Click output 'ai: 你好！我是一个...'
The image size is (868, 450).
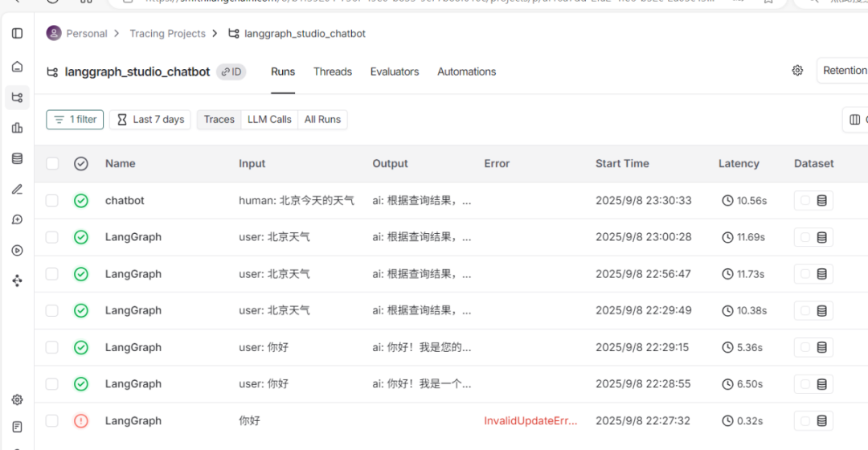[422, 384]
